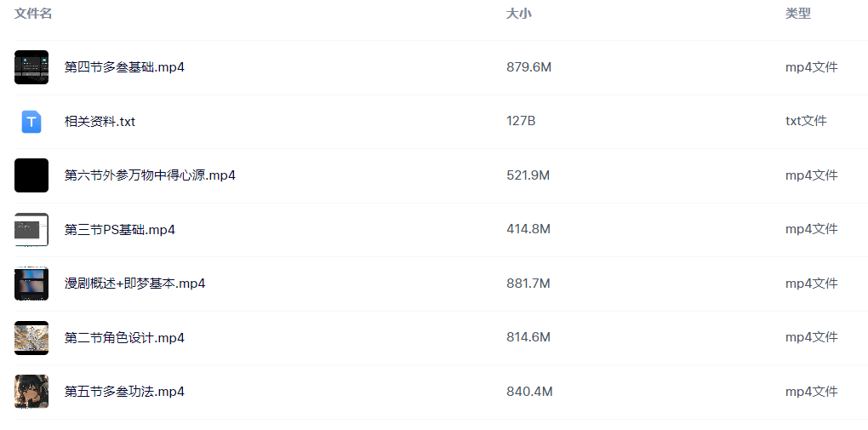Viewport: 868px width, 430px height.
Task: Open the file 相关资料.txt
Action: coord(100,122)
